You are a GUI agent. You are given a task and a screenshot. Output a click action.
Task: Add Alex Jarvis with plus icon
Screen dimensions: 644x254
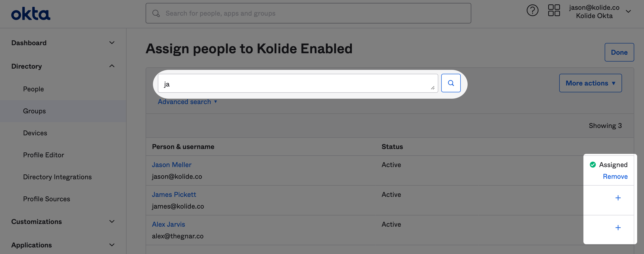618,228
